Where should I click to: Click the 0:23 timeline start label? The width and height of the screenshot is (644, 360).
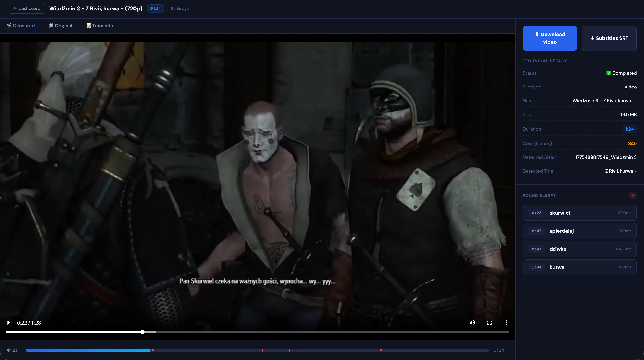point(12,350)
